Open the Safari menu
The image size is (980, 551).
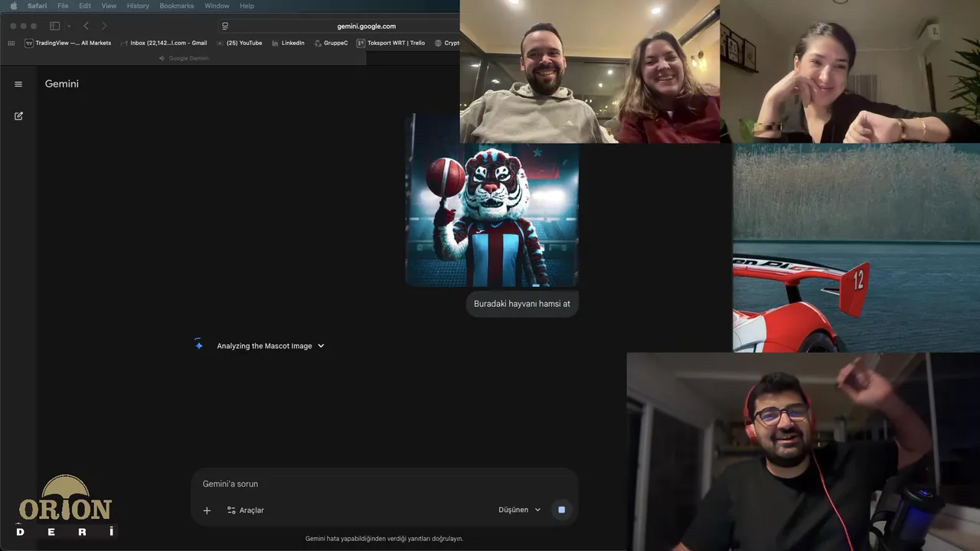tap(37, 6)
